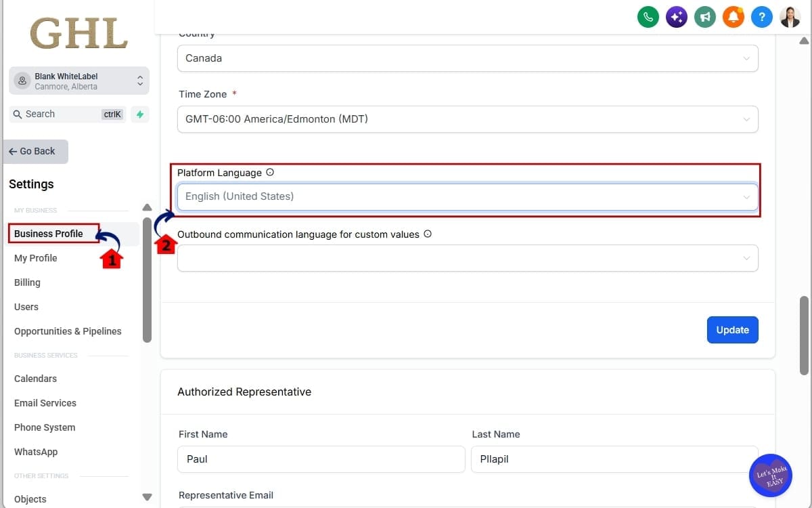Click the Search field in sidebar
812x508 pixels.
click(67, 114)
